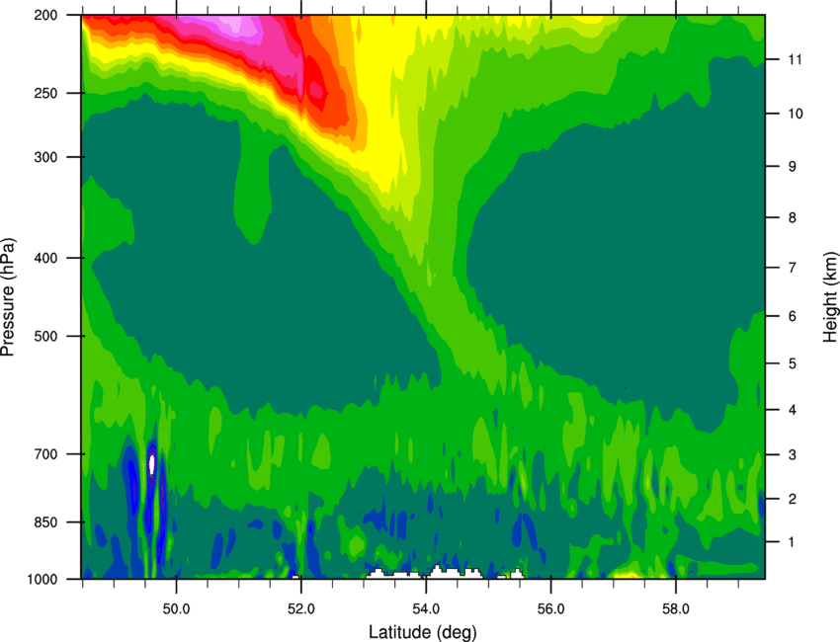Click the 4 km height label
The image size is (840, 642).
tap(792, 410)
